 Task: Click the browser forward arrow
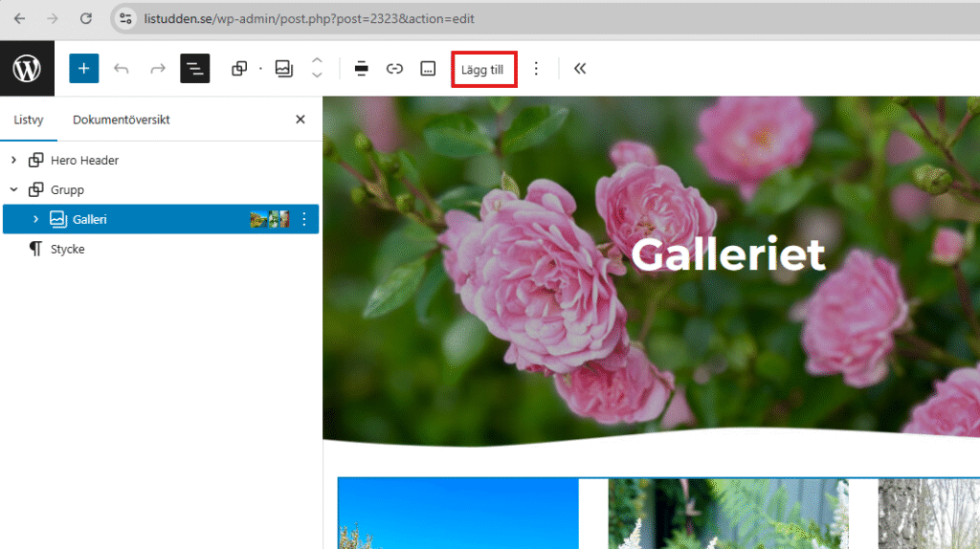click(53, 19)
